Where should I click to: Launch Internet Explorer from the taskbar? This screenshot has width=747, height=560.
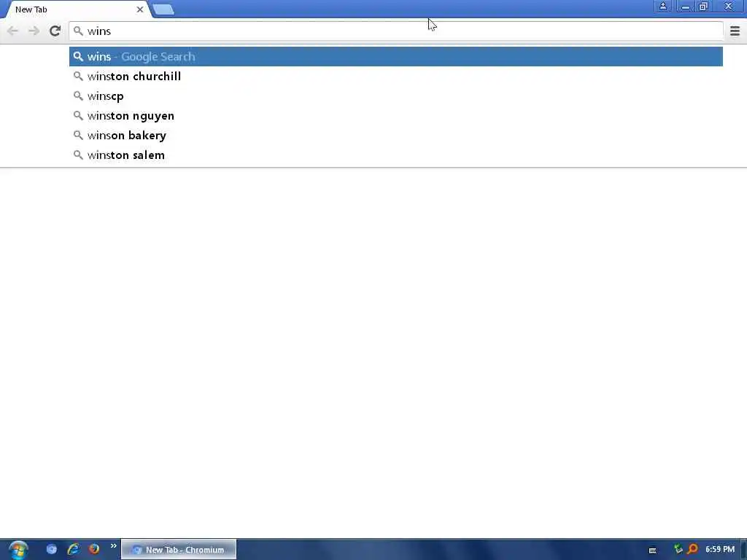pos(73,549)
